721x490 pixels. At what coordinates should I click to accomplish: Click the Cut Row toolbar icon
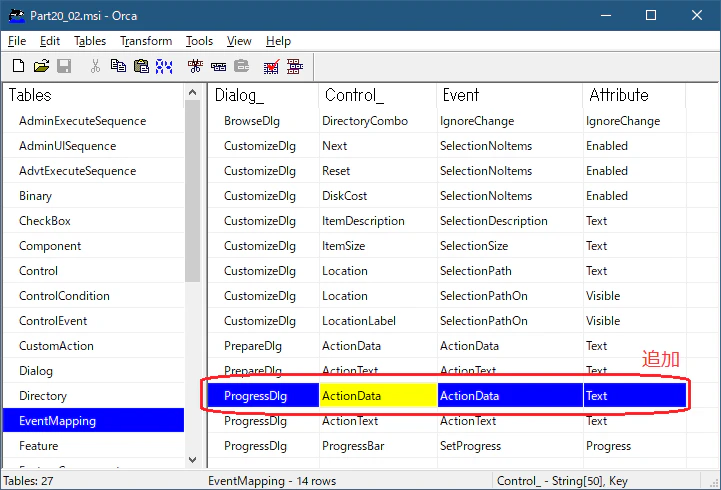click(x=195, y=66)
